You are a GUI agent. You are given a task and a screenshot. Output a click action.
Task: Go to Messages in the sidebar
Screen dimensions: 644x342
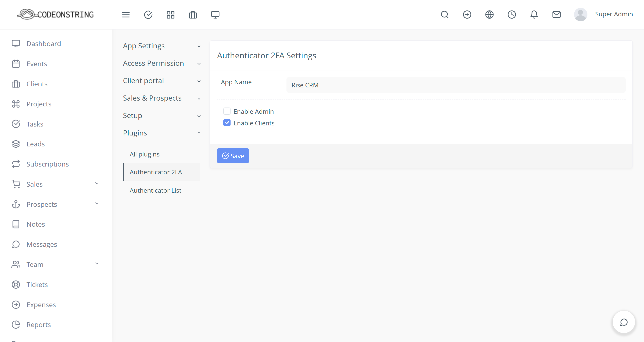coord(42,244)
